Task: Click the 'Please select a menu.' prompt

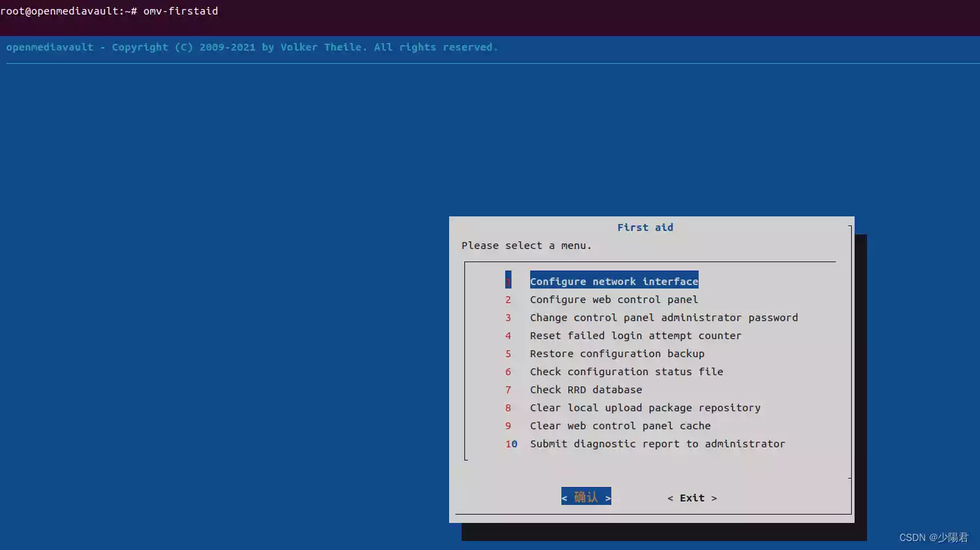Action: (527, 246)
